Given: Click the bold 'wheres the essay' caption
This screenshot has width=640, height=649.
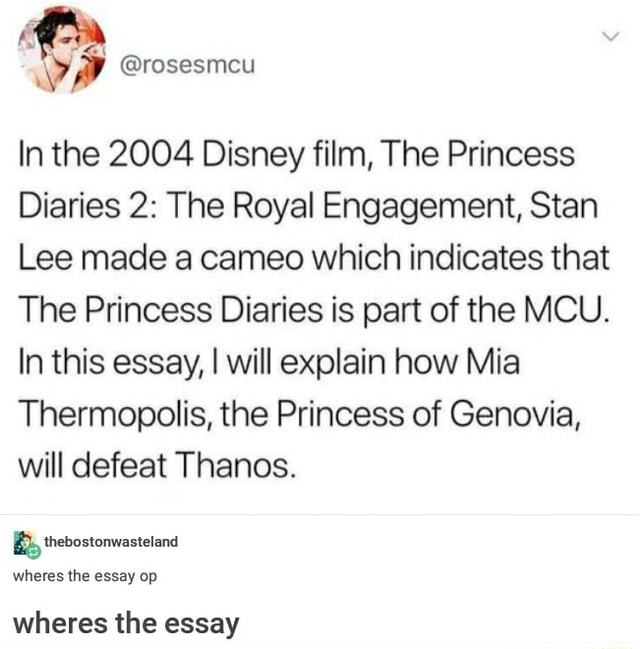Looking at the screenshot, I should pos(126,624).
